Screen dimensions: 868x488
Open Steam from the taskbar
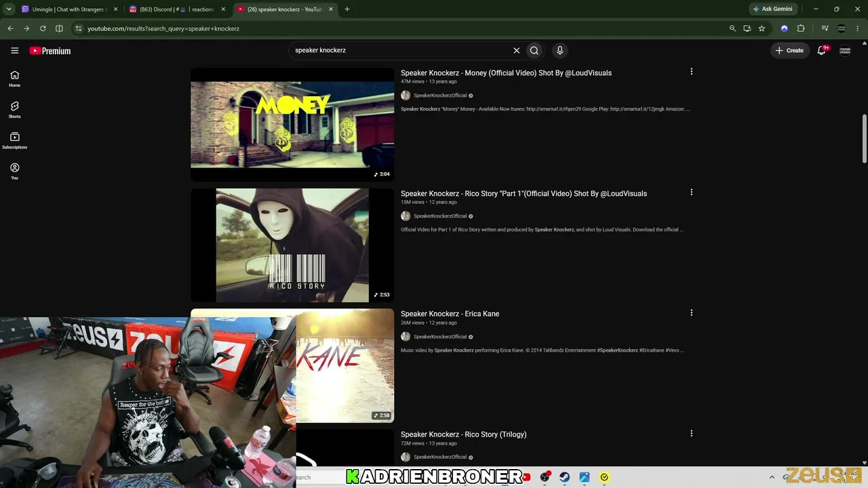coord(564,477)
